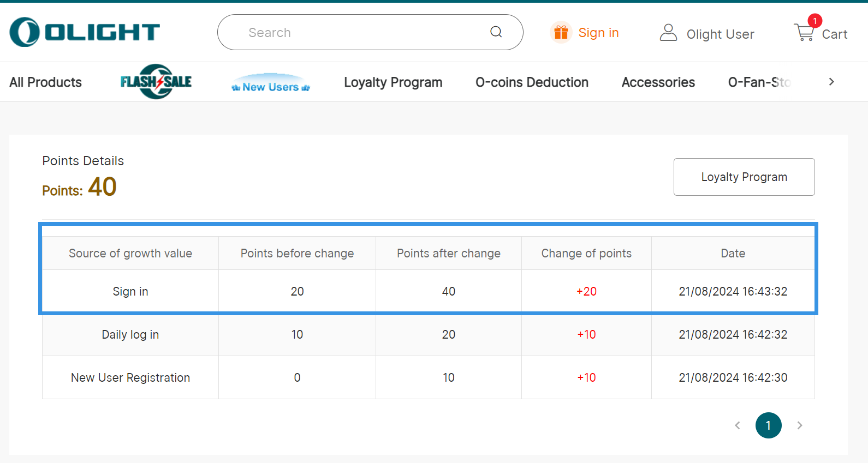Select page 1 in pagination
The image size is (868, 463).
(768, 425)
